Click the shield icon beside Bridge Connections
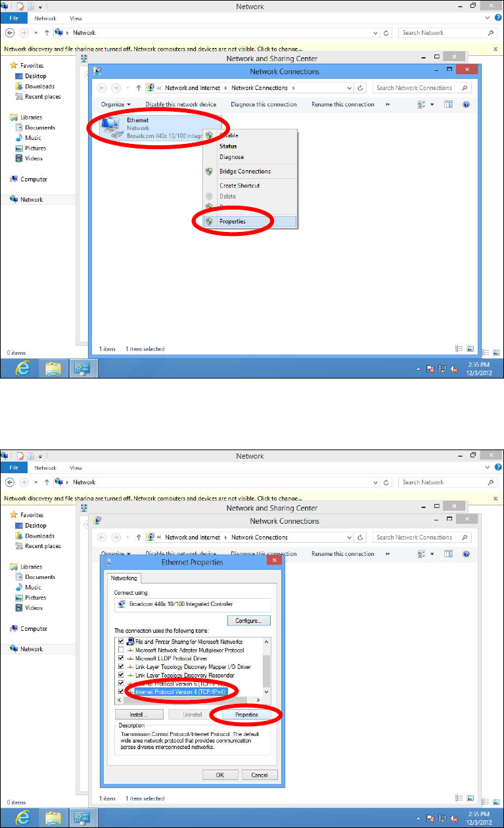The width and height of the screenshot is (504, 828). (x=210, y=172)
